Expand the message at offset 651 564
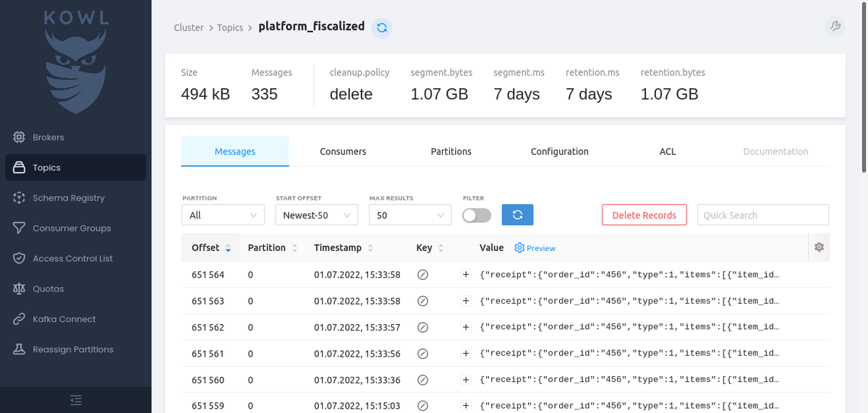The height and width of the screenshot is (413, 868). click(x=466, y=275)
